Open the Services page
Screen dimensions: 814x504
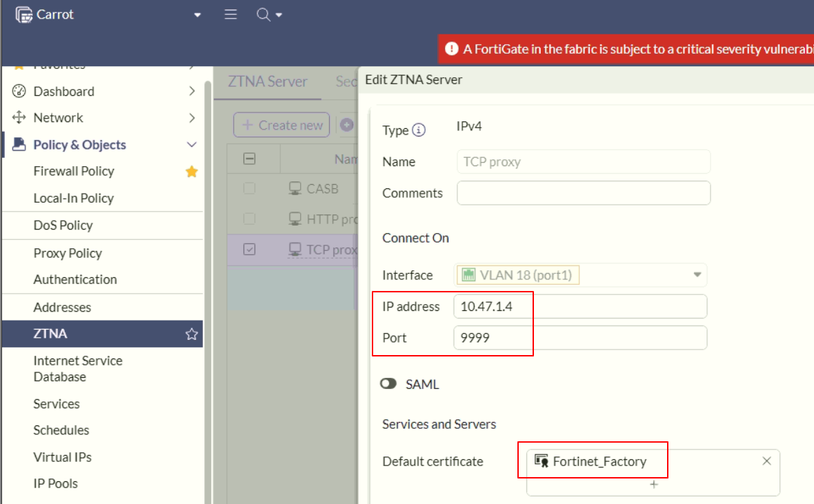[x=57, y=404]
